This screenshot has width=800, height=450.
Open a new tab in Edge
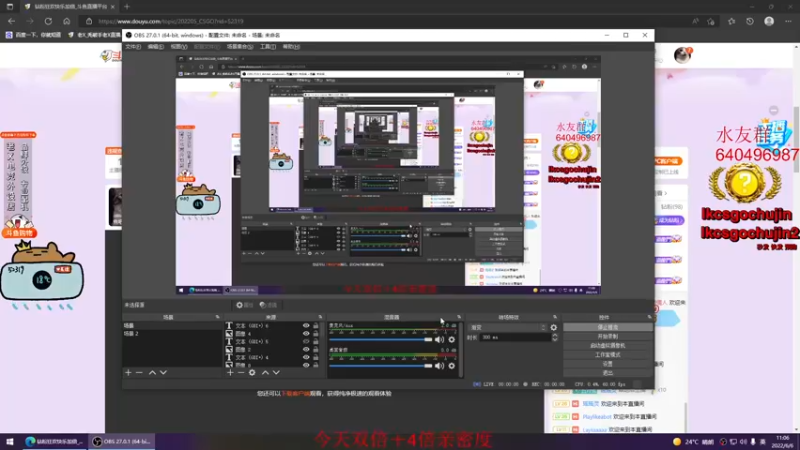click(127, 7)
